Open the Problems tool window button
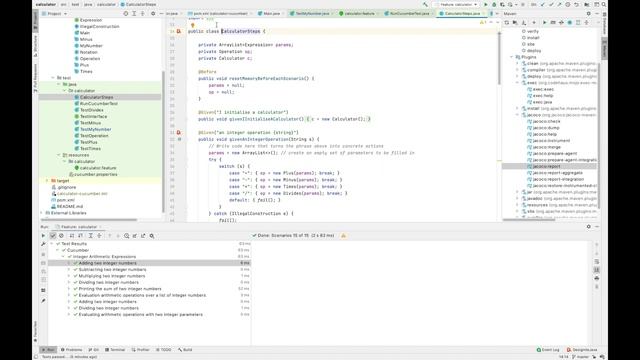This screenshot has height=360, width=640. click(x=71, y=350)
